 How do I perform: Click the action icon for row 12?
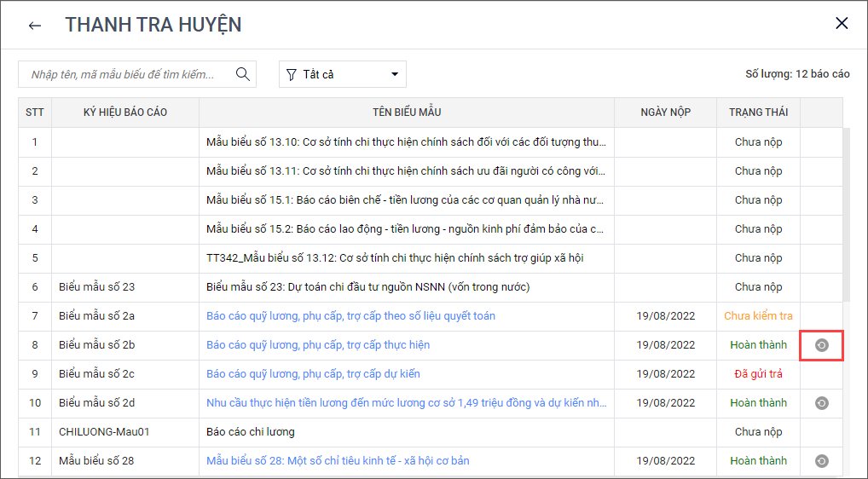821,461
